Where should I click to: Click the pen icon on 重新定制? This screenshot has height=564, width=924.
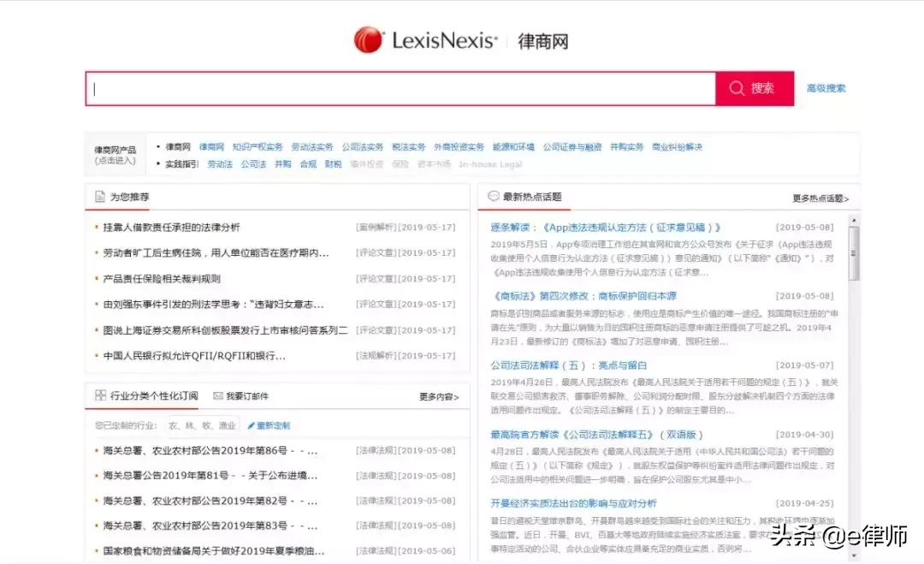(x=250, y=425)
